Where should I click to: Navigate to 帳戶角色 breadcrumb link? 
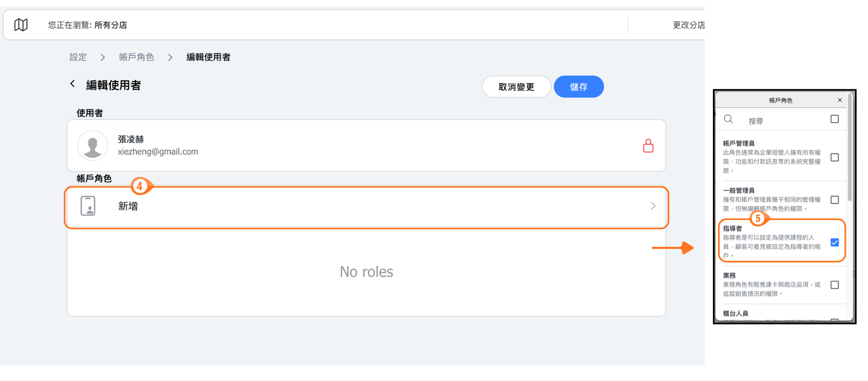136,57
